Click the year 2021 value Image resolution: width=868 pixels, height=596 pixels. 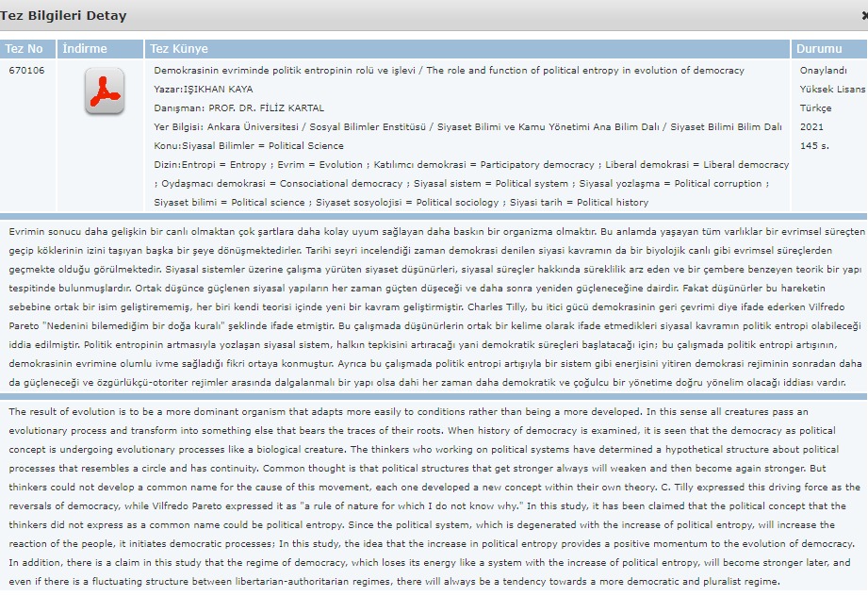pos(811,127)
